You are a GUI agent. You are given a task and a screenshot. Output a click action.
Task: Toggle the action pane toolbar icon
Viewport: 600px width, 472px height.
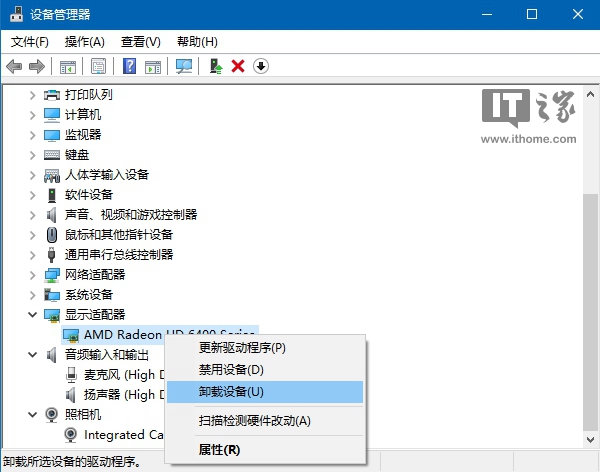pyautogui.click(x=153, y=67)
